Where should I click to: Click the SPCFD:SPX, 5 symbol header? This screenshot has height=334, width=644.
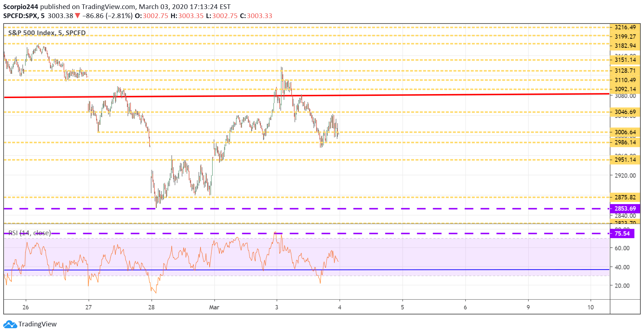pyautogui.click(x=24, y=16)
